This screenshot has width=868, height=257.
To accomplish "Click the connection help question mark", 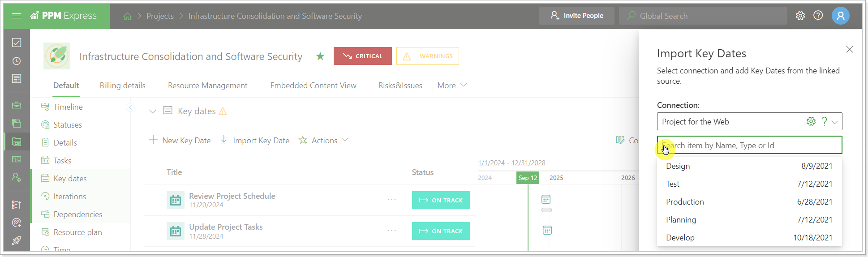I will [824, 121].
